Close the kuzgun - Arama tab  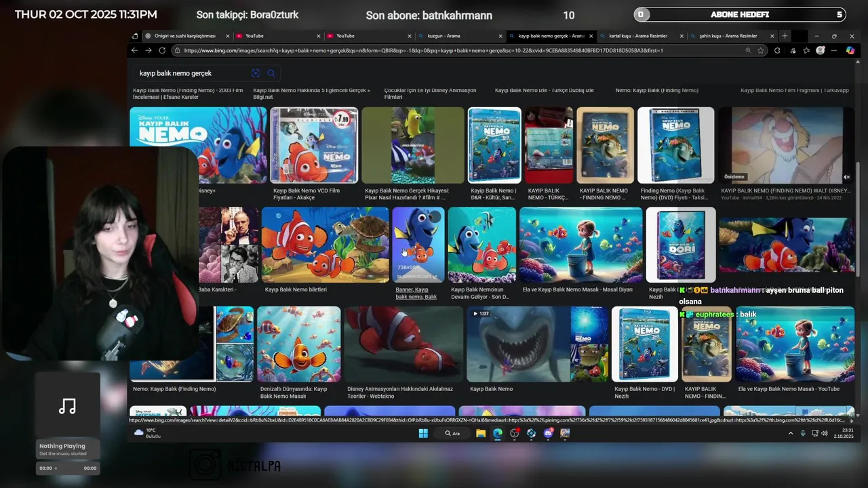(500, 36)
